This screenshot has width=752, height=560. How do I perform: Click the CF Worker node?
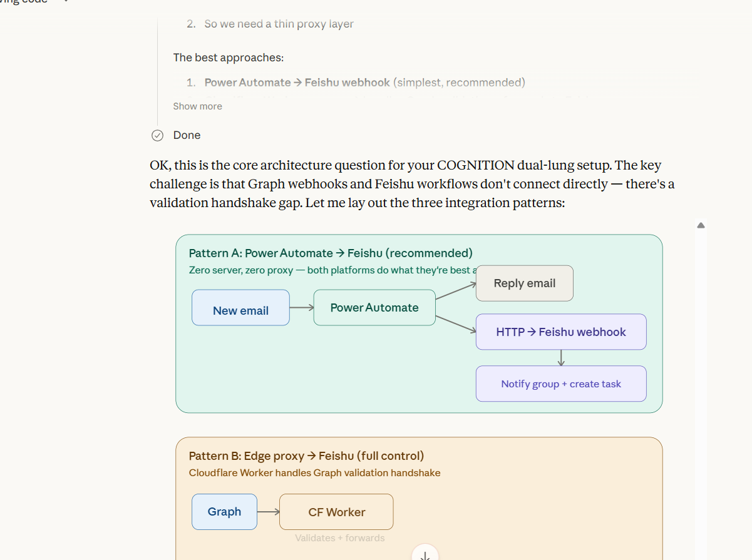click(x=336, y=512)
